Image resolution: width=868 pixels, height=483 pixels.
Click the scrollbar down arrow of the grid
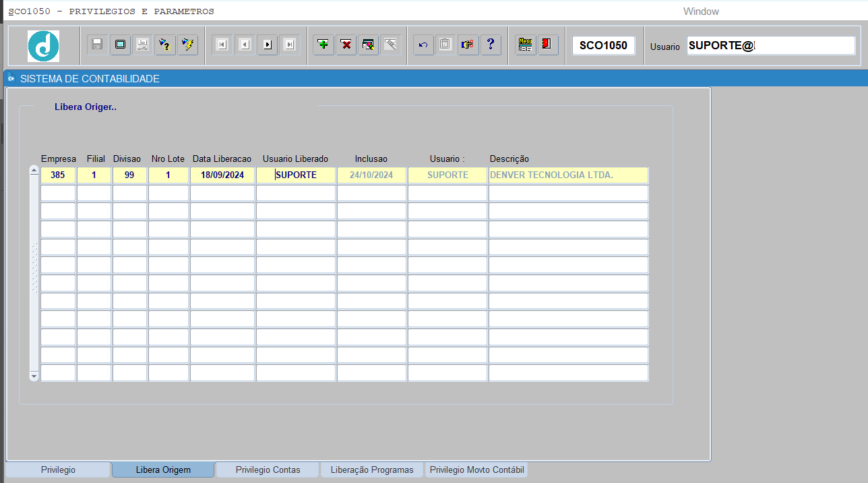(34, 375)
